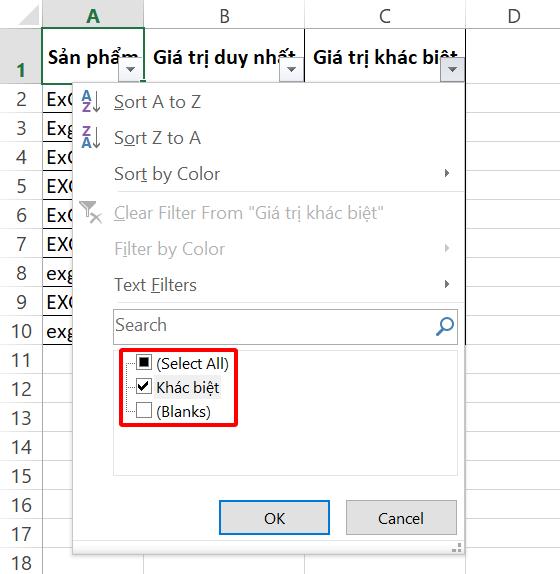Expand the Filter by Color submenu arrow
Image resolution: width=560 pixels, height=574 pixels.
point(447,248)
